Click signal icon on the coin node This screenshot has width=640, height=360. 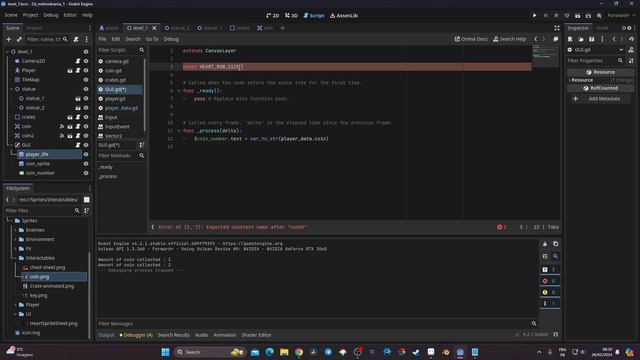pos(62,127)
